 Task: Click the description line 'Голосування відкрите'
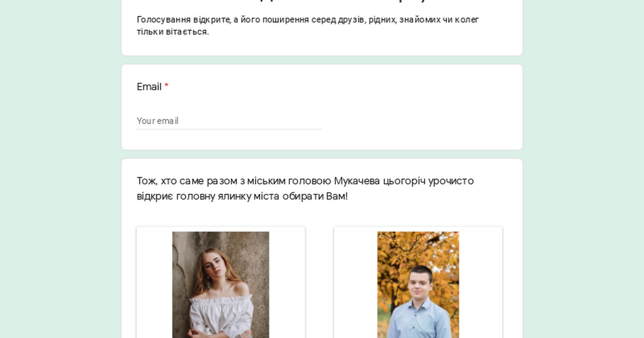tap(308, 20)
